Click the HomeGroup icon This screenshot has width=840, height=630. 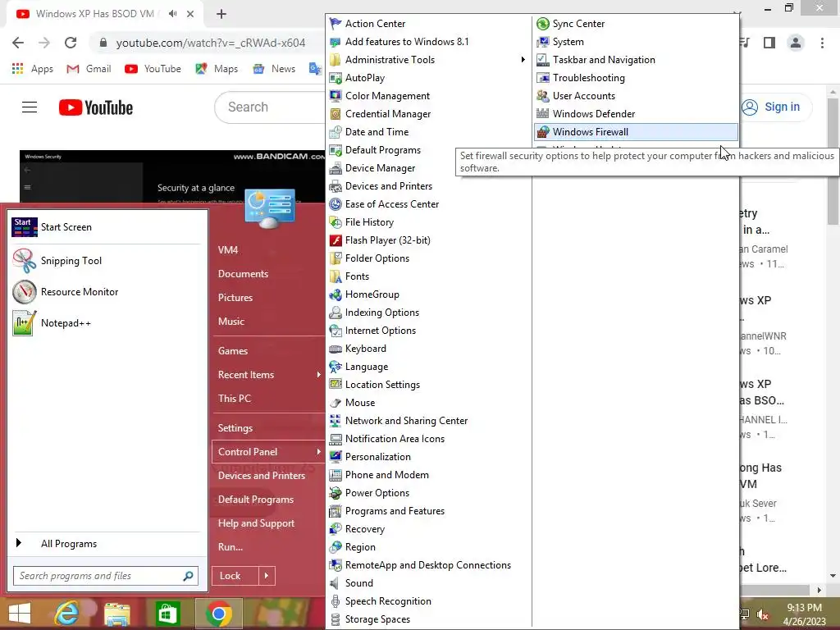point(336,294)
